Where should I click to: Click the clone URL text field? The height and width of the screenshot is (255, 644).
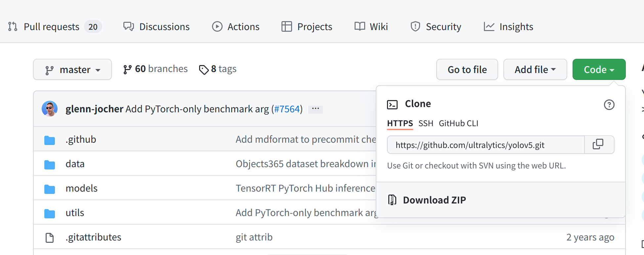(x=486, y=145)
